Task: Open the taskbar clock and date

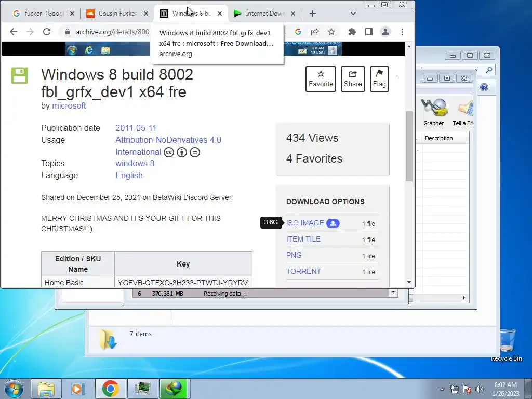Action: point(506,389)
